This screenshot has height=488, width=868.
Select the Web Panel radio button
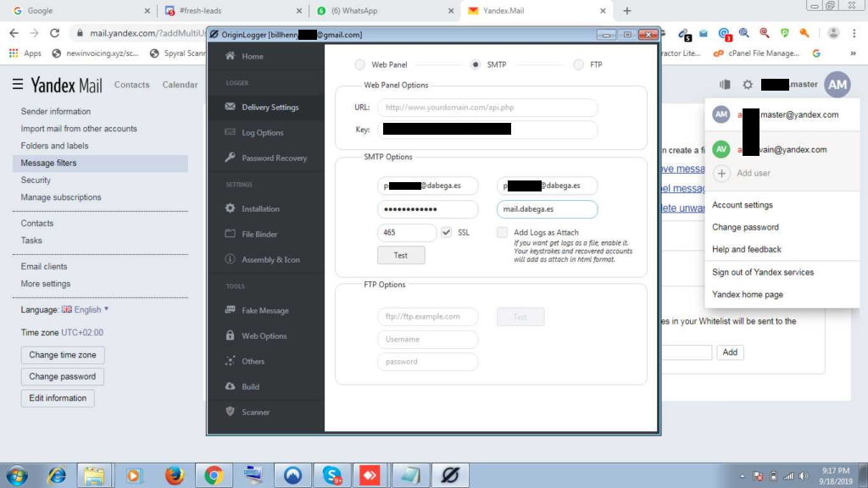359,64
